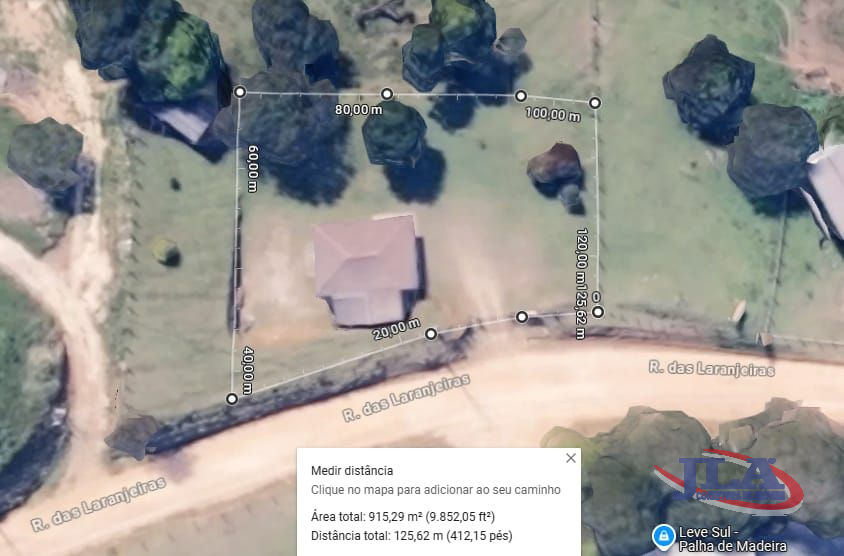Image resolution: width=844 pixels, height=556 pixels.
Task: Close the Medir distância panel
Action: pyautogui.click(x=571, y=458)
